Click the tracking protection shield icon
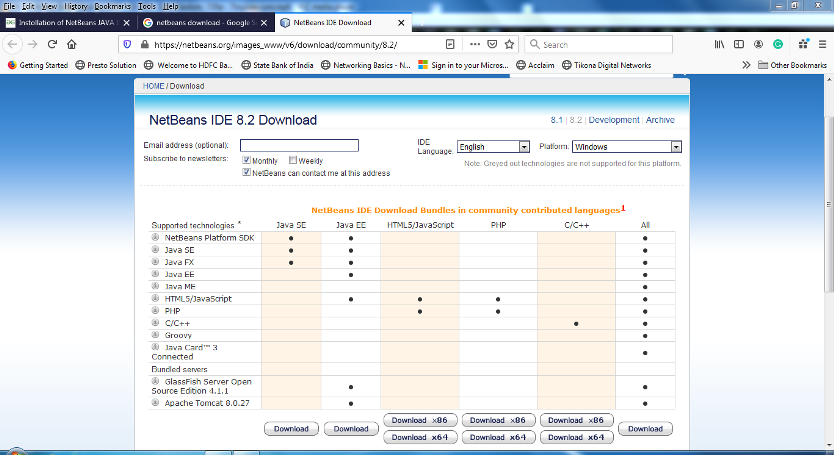The width and height of the screenshot is (834, 455). coord(127,44)
